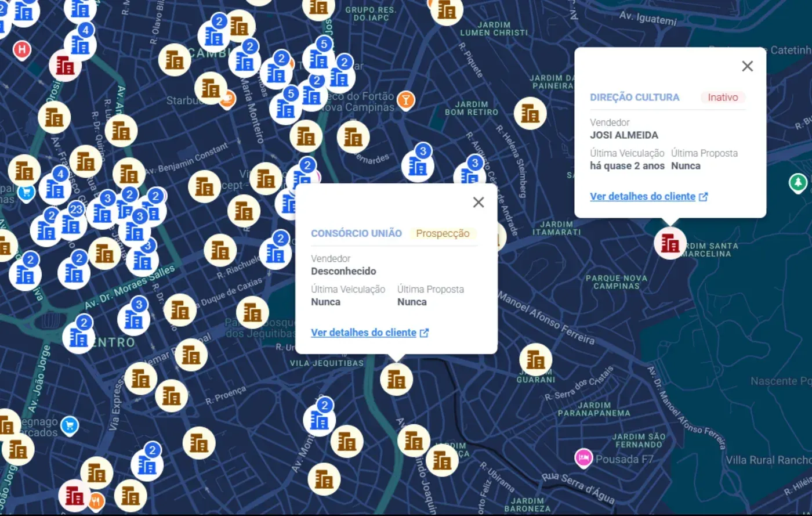Click the pink Pousada F7 hotel icon
812x516 pixels.
(583, 457)
